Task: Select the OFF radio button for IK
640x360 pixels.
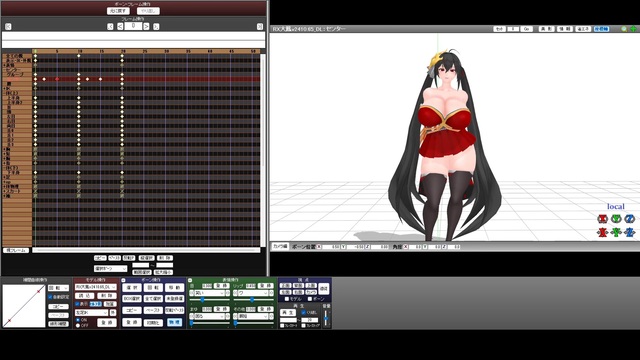Action: tap(78, 326)
